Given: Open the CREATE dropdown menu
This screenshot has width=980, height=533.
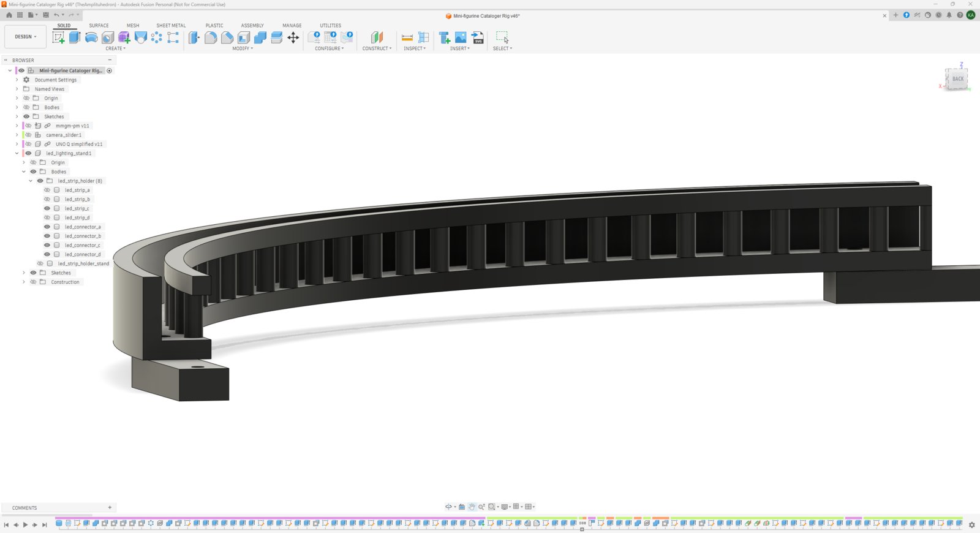Looking at the screenshot, I should pyautogui.click(x=115, y=48).
